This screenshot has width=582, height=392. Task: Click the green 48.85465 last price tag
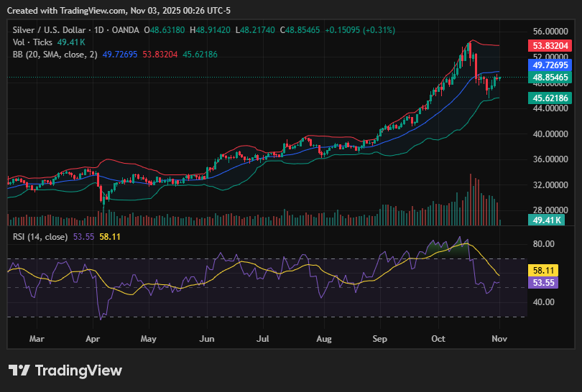click(x=550, y=77)
